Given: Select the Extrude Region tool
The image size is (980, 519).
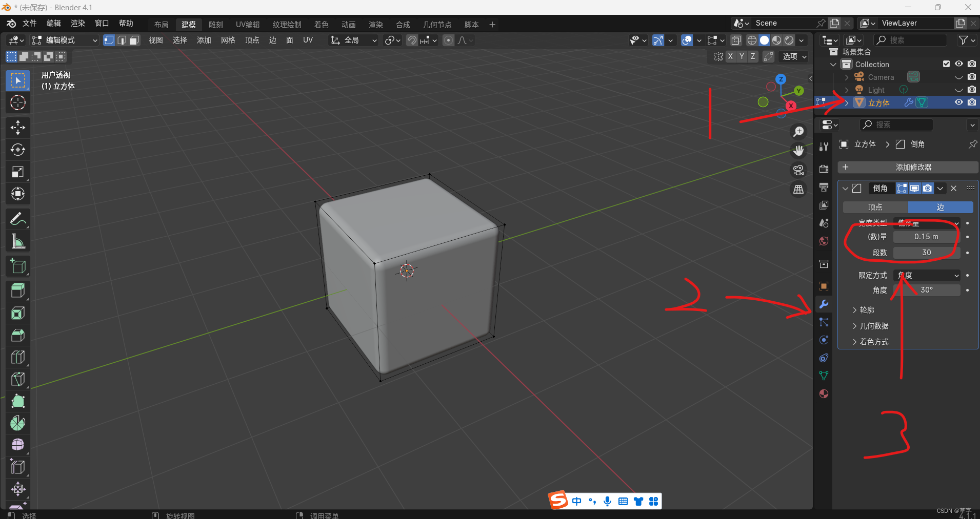Looking at the screenshot, I should [18, 290].
